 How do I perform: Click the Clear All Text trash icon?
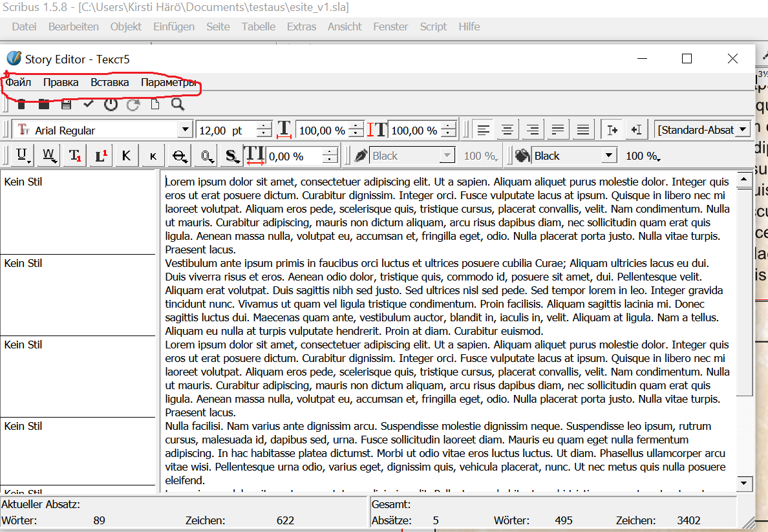click(21, 104)
